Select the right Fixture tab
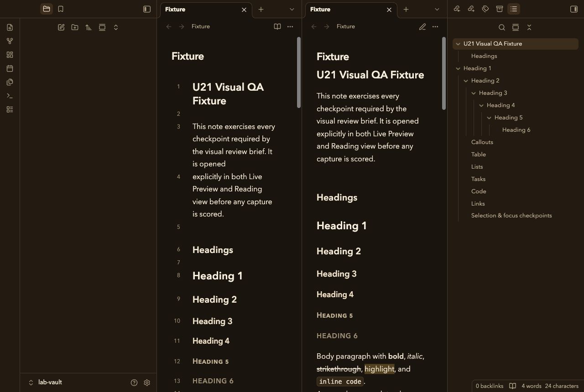Viewport: 584px width, 392px height. coord(350,10)
